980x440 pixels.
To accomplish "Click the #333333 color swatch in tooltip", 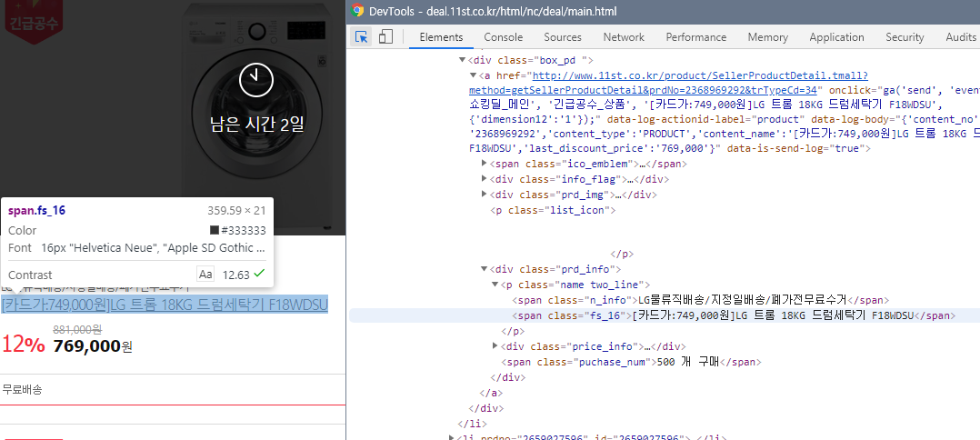I will point(214,230).
